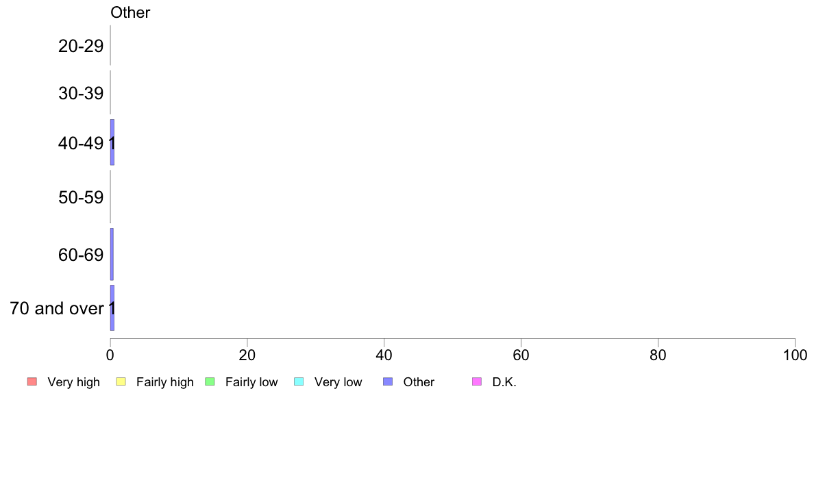Click the Very high legend text
Viewport: 814px width, 504px height.
[74, 382]
